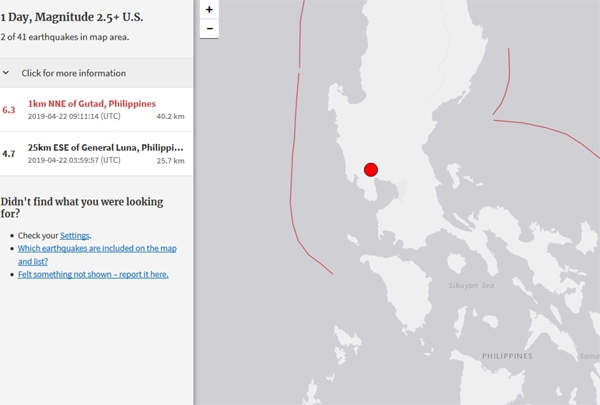Open the Click for more information text
Viewport: 600px width, 405px height.
(74, 73)
